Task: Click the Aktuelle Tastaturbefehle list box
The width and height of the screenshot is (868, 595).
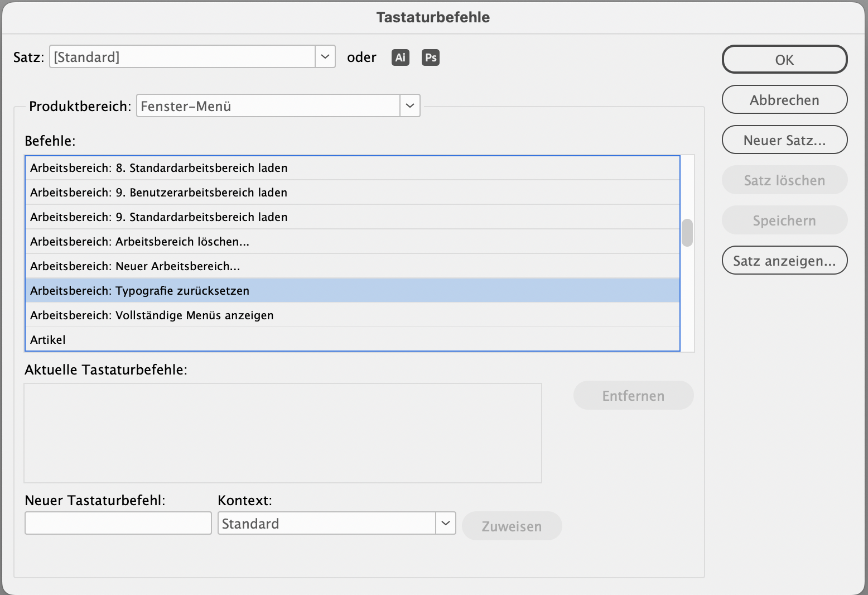Action: click(283, 433)
